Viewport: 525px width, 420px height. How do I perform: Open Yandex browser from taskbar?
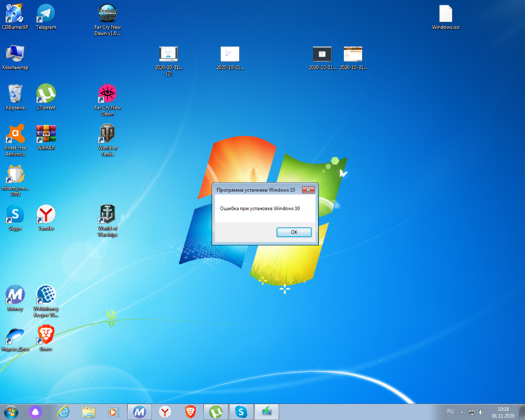[x=165, y=412]
